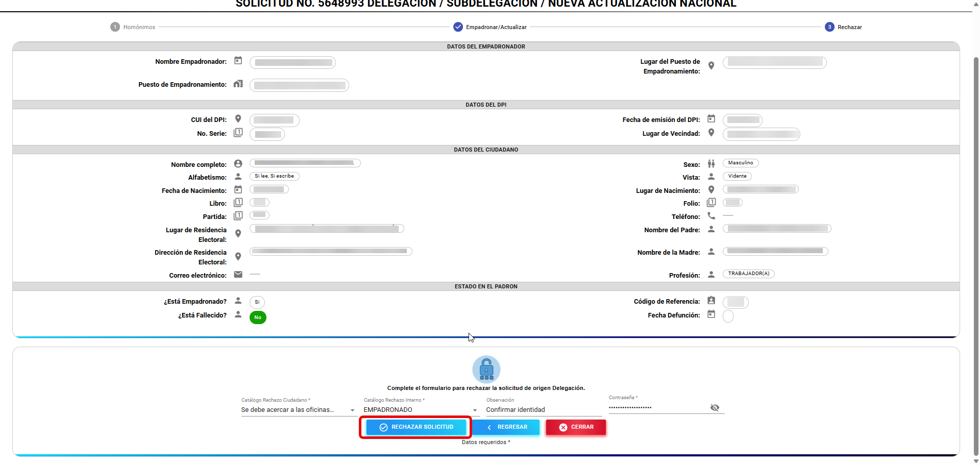
Task: Toggle password visibility eye icon
Action: (715, 407)
